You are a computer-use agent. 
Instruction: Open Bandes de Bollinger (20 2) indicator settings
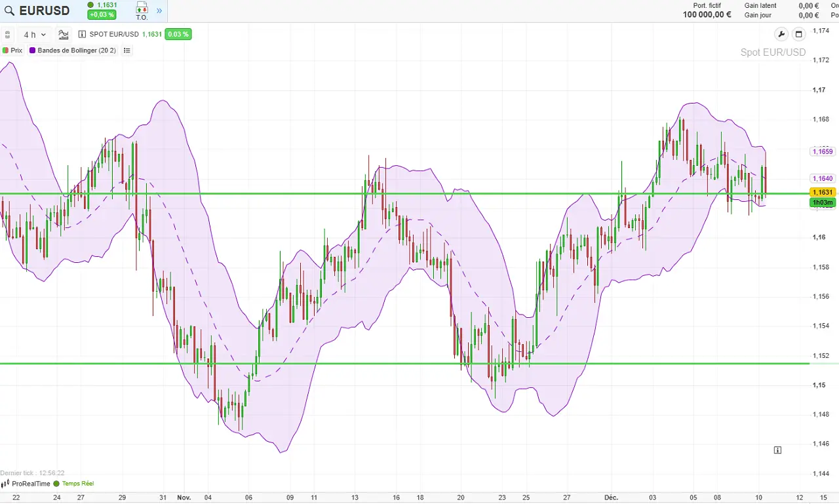pyautogui.click(x=77, y=50)
